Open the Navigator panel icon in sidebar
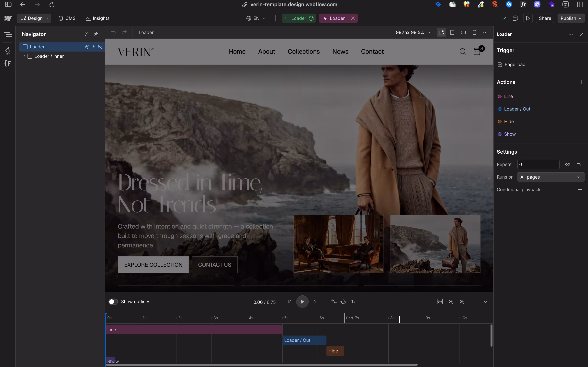 pos(8,34)
